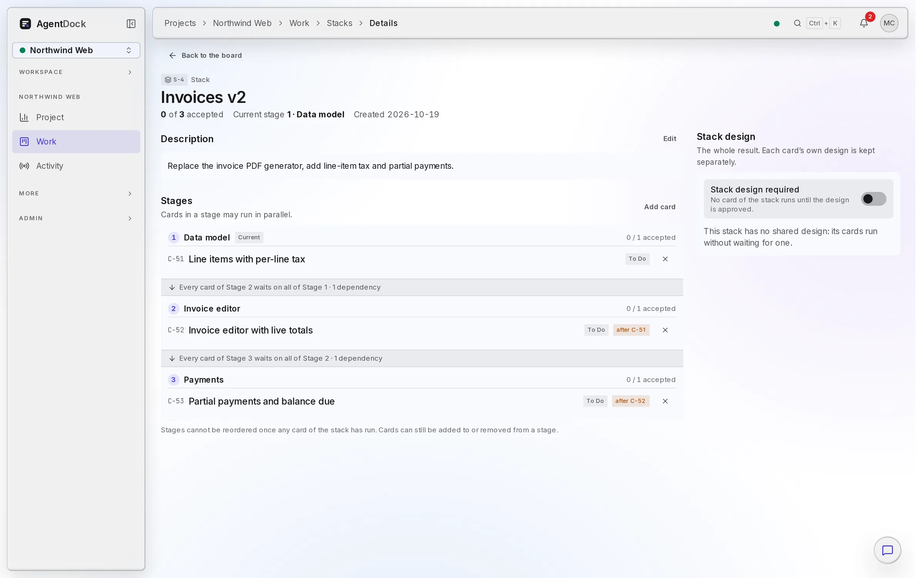Viewport: 924px width, 578px height.
Task: Open search magnifier icon in top bar
Action: coord(797,23)
